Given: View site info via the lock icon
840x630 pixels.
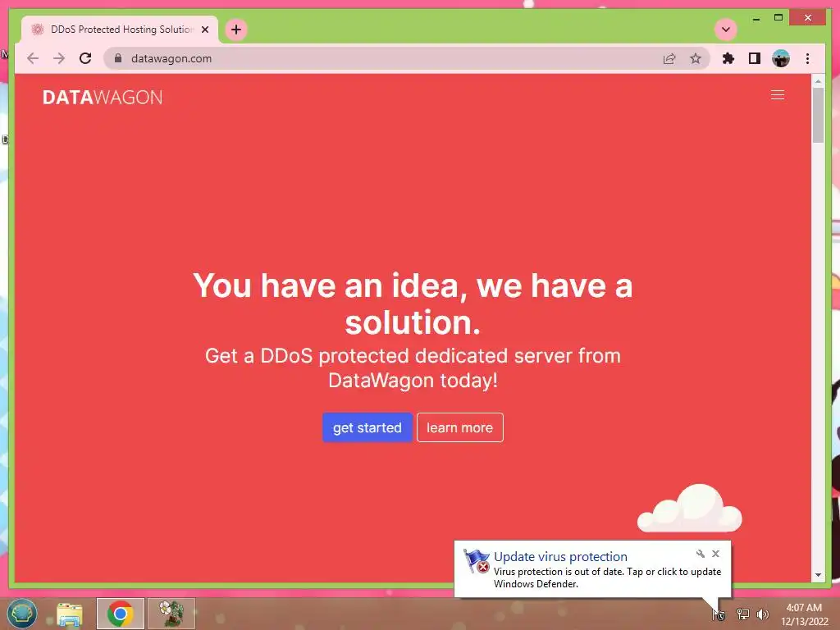Looking at the screenshot, I should click(x=118, y=58).
